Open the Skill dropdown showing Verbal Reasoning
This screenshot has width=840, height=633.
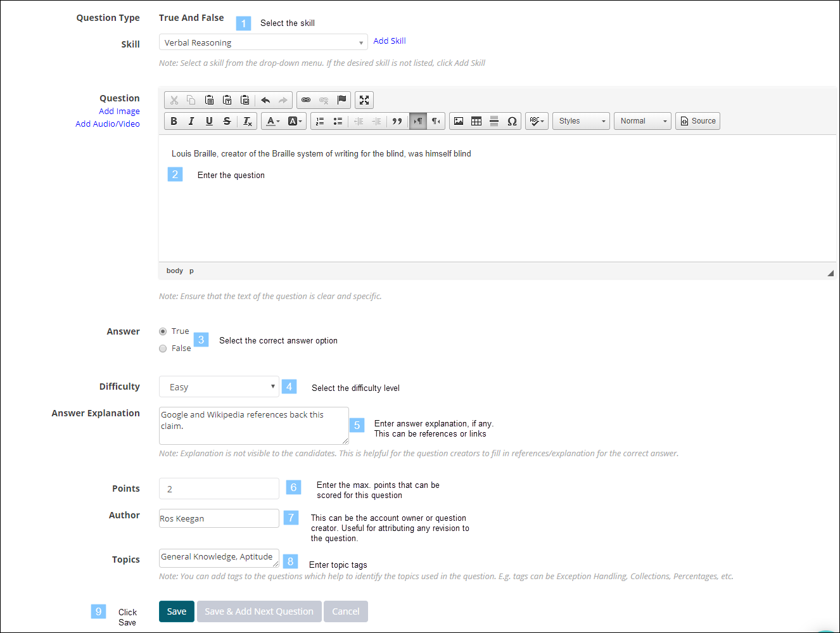point(263,42)
